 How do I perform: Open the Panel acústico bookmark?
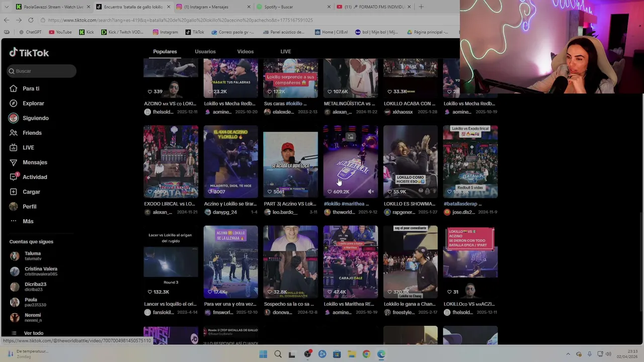click(x=284, y=32)
